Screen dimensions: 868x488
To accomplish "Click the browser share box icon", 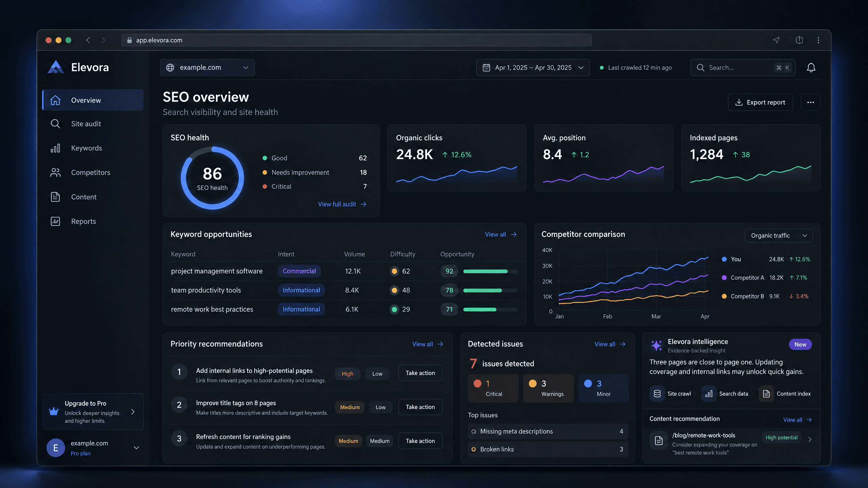I will tap(799, 40).
